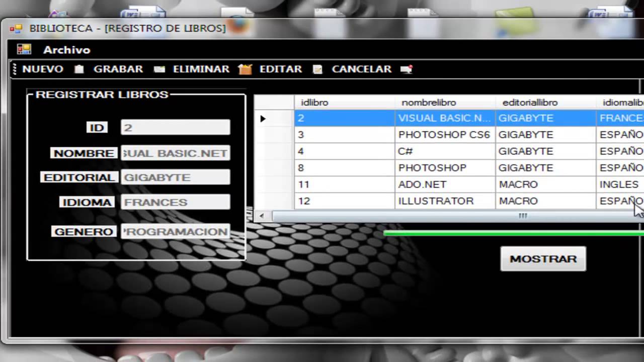Select the cell with id 8
Viewport: 644px width, 362px height.
click(345, 168)
